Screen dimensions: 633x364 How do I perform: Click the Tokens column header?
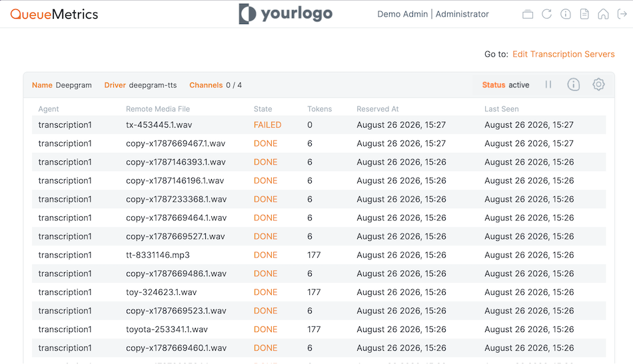click(x=319, y=109)
